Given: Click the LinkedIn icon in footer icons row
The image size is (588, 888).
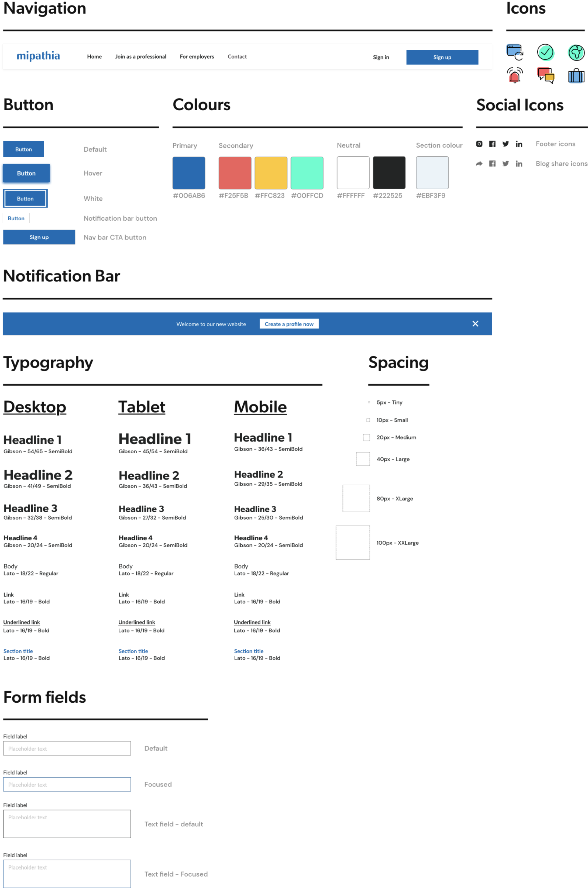Looking at the screenshot, I should (519, 144).
